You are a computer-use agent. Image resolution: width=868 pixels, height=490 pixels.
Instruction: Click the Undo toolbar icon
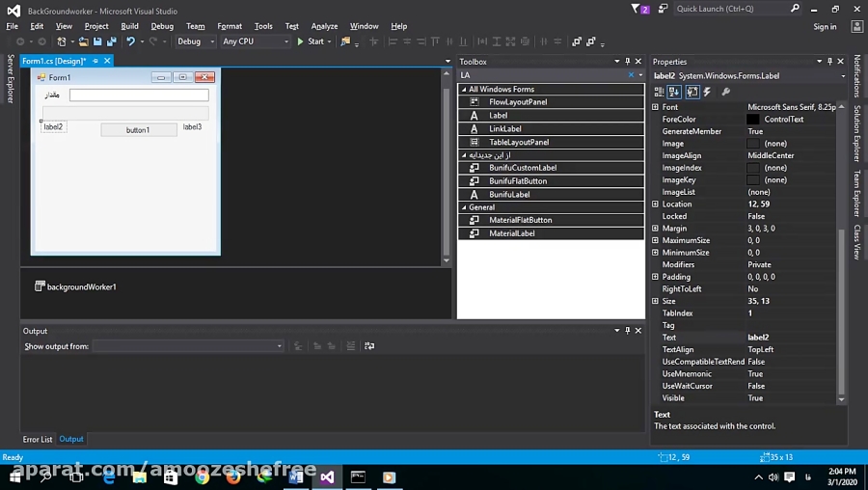point(128,41)
